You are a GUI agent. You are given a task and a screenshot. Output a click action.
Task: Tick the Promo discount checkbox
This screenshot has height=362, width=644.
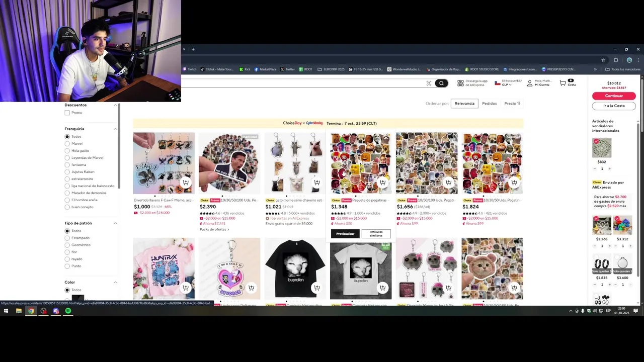tap(67, 113)
